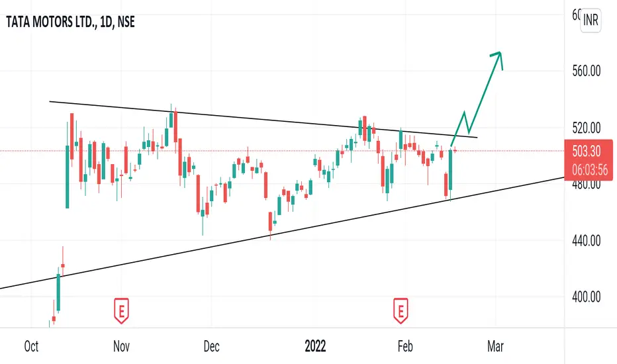Click the Feb label on time axis
The image size is (617, 364).
405,346
